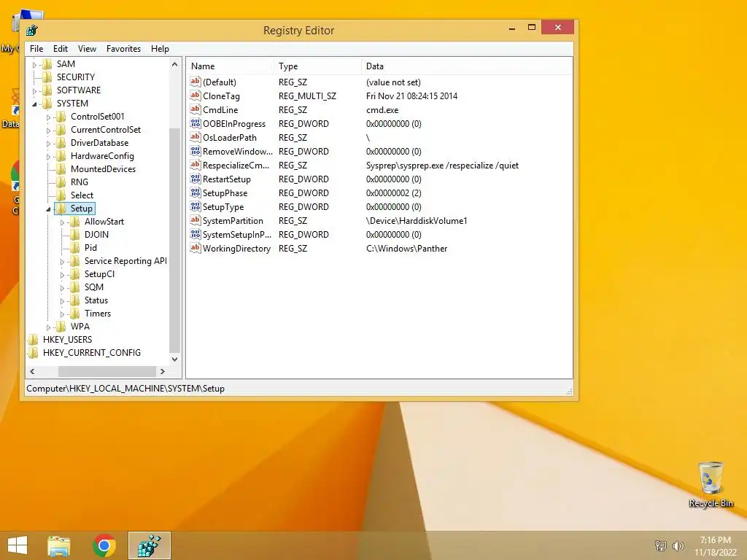Click the Registry Editor taskbar icon
747x560 pixels.
(149, 545)
